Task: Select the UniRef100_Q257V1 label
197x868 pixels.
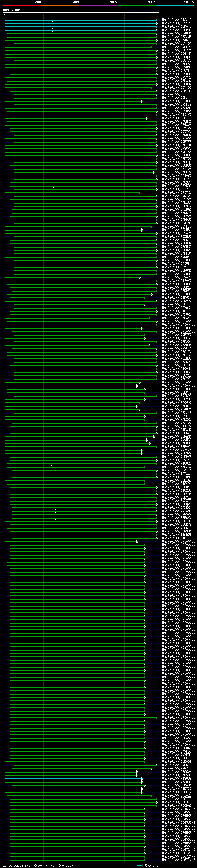Action: (x=177, y=131)
